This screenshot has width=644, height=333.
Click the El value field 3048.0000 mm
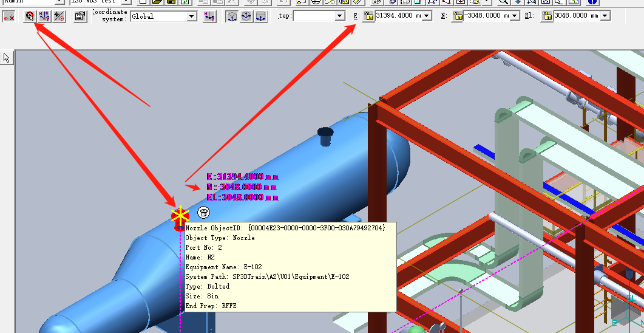click(x=577, y=16)
